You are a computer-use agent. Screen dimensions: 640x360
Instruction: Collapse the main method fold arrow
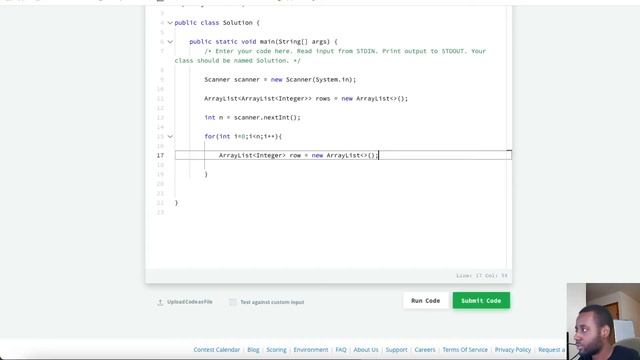pyautogui.click(x=170, y=42)
